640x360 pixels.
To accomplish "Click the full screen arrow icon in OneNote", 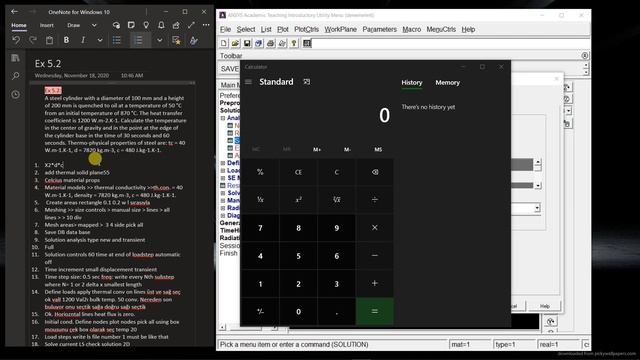I will point(191,25).
